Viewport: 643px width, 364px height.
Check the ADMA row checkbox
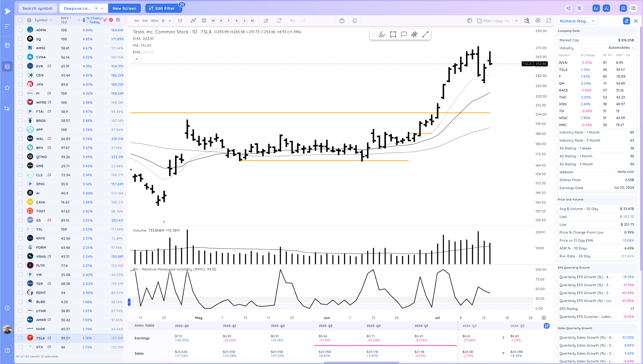click(x=21, y=30)
